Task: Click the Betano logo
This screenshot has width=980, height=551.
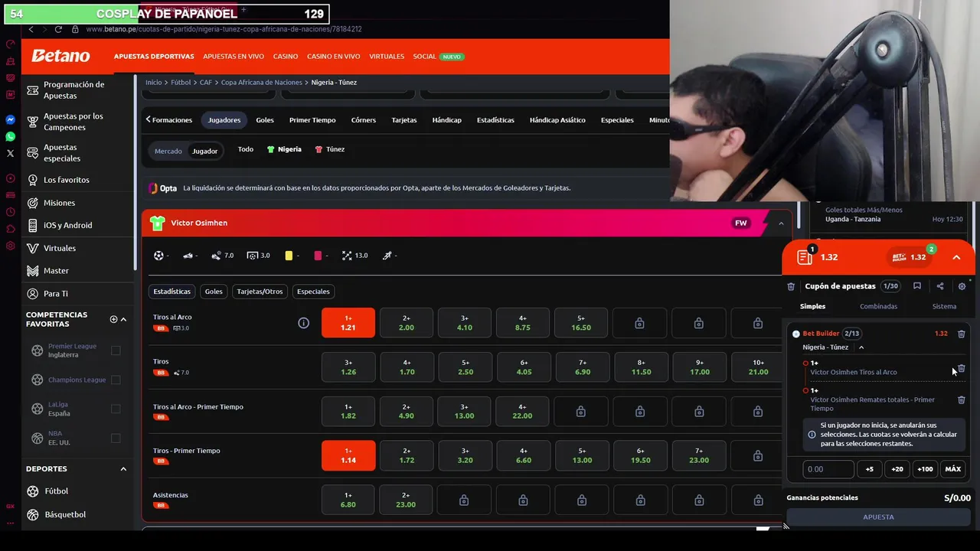Action: (x=60, y=56)
